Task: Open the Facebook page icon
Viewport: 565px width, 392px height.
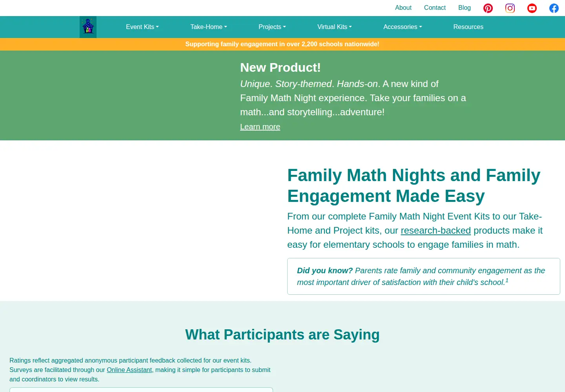Action: tap(554, 8)
